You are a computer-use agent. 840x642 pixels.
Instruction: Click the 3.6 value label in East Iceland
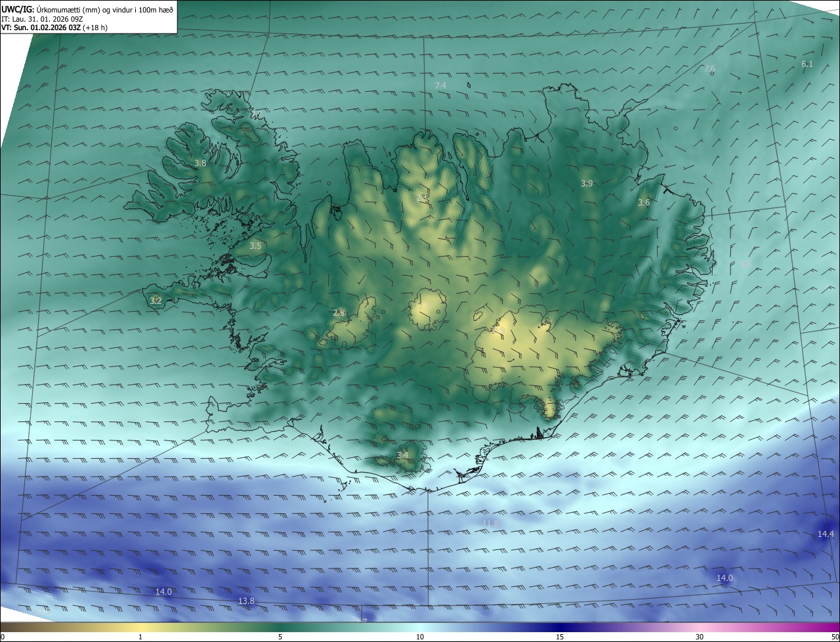[644, 203]
